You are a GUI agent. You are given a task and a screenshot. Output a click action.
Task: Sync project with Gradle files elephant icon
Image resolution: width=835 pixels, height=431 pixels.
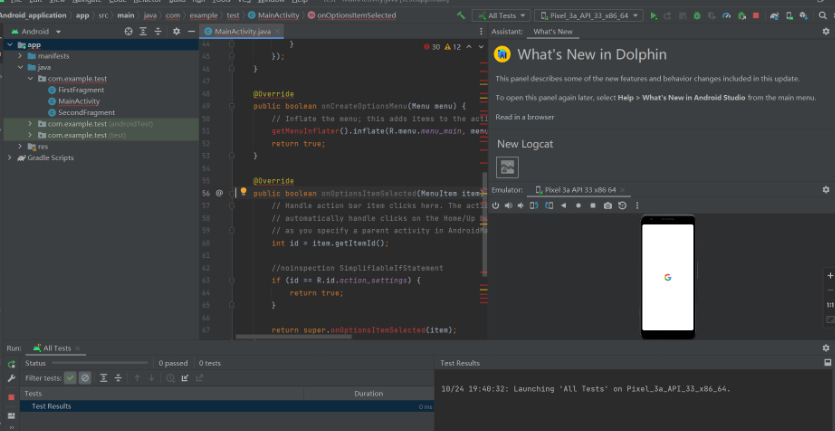(774, 16)
